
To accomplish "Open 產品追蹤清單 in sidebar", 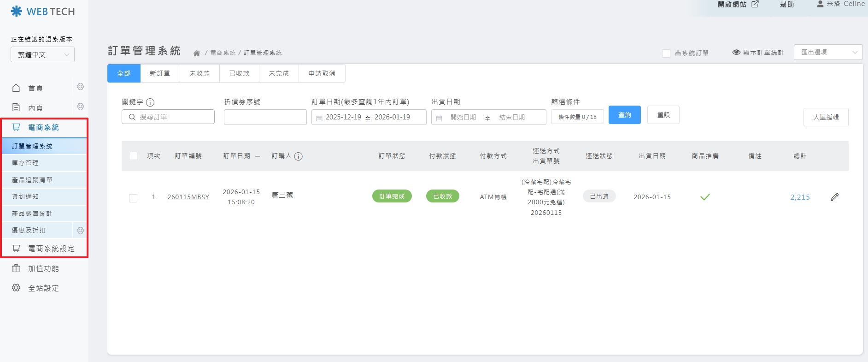I will (x=44, y=180).
